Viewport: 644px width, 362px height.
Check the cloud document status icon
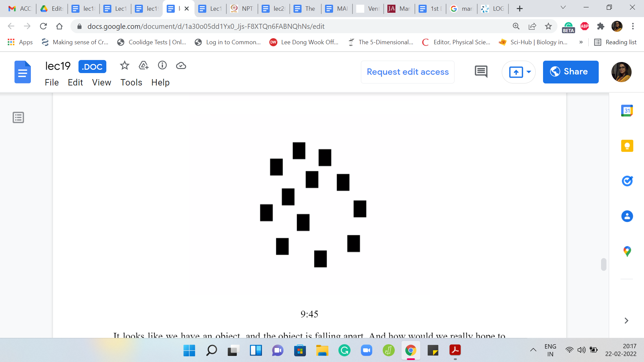pos(181,66)
